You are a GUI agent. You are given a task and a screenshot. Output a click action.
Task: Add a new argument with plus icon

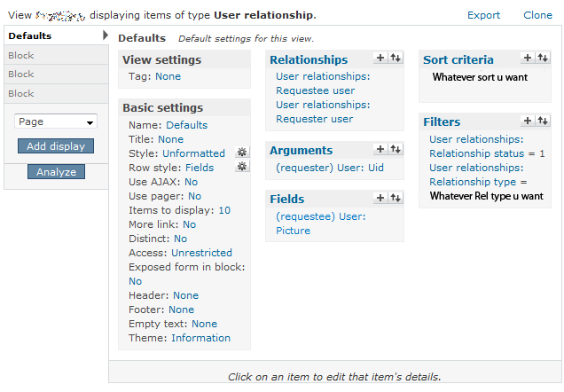click(x=380, y=149)
